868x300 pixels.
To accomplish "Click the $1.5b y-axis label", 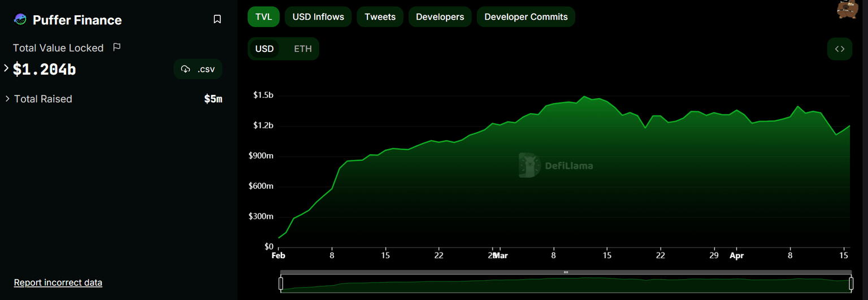I will click(x=263, y=95).
